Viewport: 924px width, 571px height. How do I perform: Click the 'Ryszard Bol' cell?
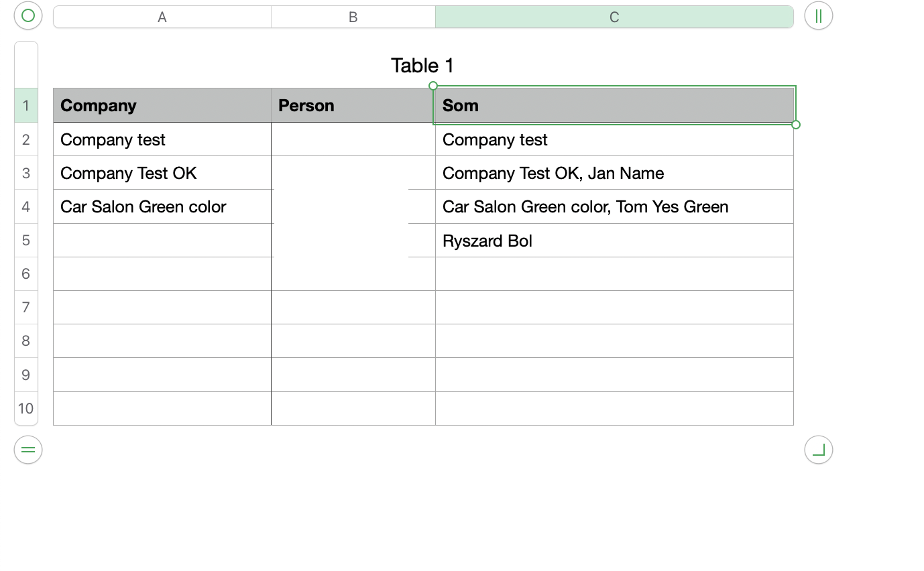pos(614,241)
